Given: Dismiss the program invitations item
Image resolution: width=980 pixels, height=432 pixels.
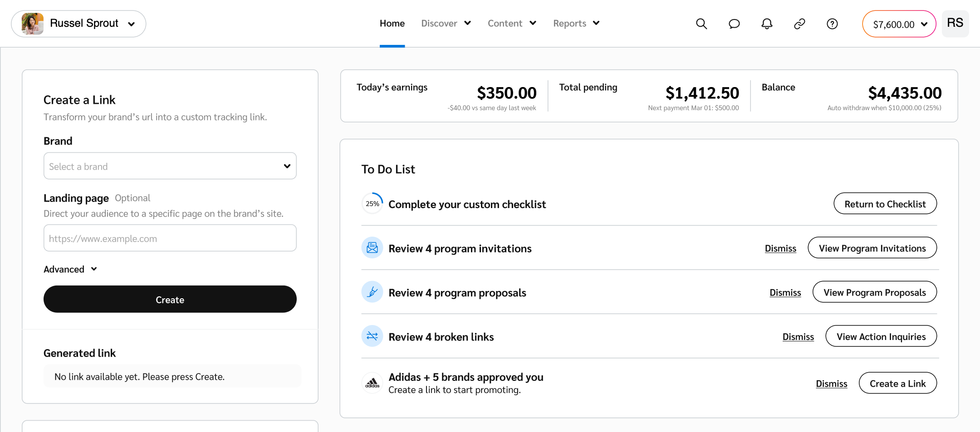Looking at the screenshot, I should point(780,248).
